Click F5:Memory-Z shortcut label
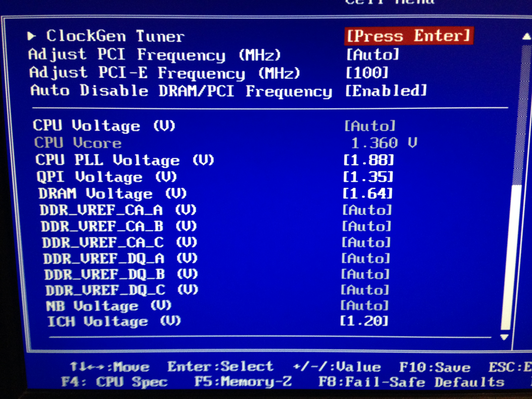Screen dimensions: 532x399 pyautogui.click(x=243, y=381)
